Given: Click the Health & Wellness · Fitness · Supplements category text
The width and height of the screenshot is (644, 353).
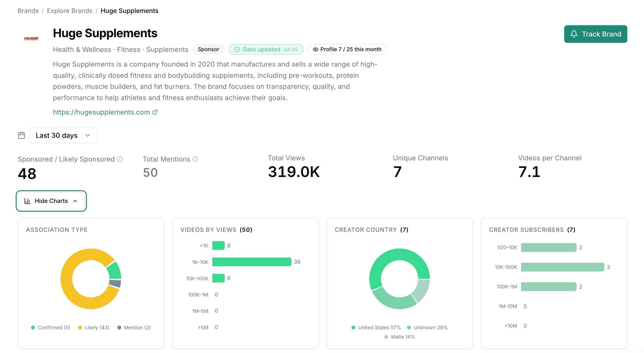Looking at the screenshot, I should (x=120, y=49).
